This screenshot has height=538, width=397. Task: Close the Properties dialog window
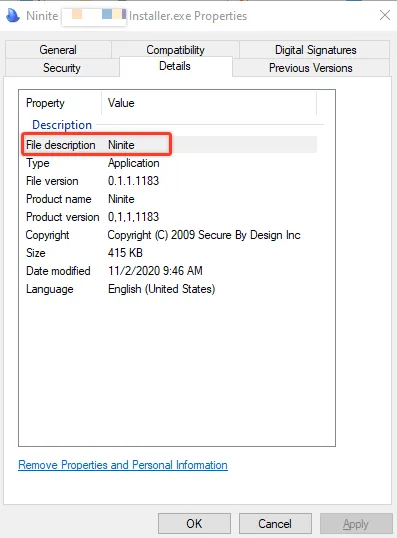(x=385, y=15)
